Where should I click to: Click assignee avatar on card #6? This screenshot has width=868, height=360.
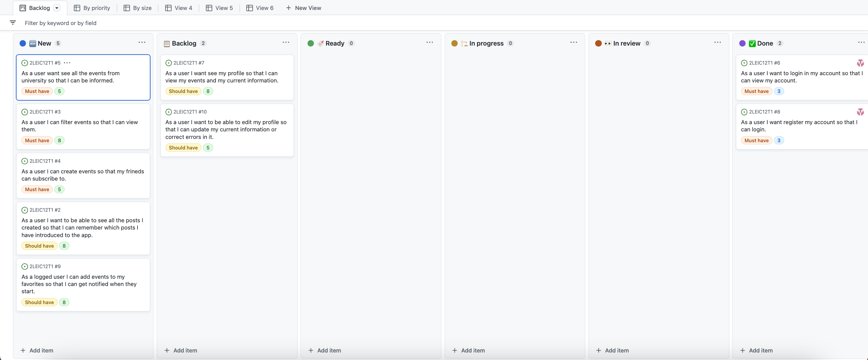click(x=860, y=63)
